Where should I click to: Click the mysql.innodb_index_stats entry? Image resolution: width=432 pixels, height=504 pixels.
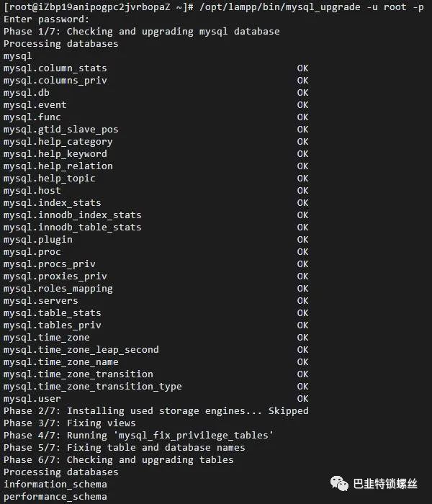72,215
